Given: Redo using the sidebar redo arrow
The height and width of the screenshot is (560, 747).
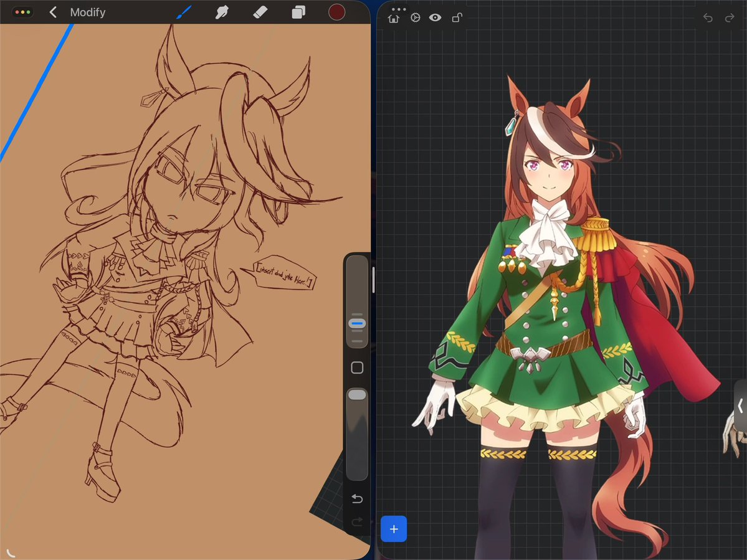Looking at the screenshot, I should [357, 522].
